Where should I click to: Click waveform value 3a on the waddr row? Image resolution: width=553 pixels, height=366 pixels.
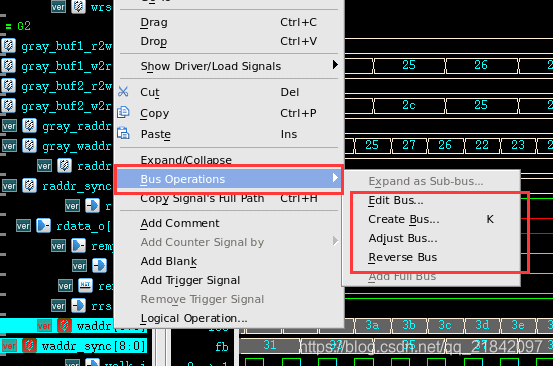tap(372, 325)
